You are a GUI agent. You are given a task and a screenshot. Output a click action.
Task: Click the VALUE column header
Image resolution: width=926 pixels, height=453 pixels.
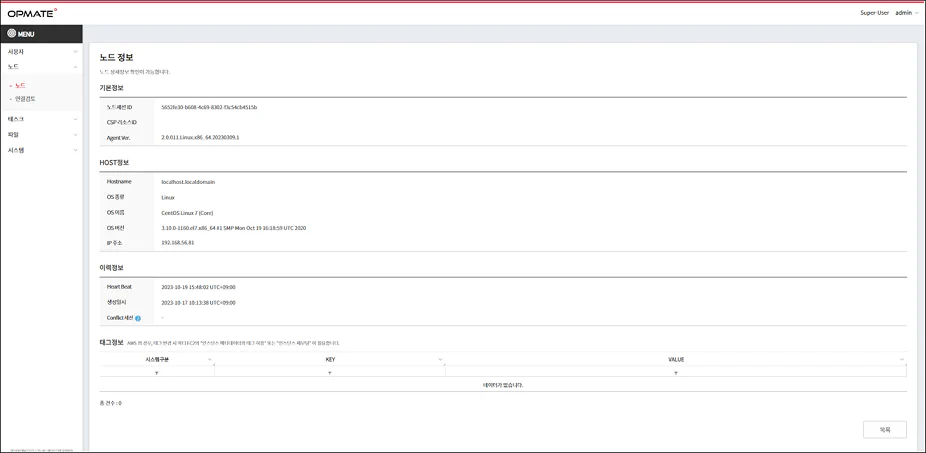(x=676, y=360)
